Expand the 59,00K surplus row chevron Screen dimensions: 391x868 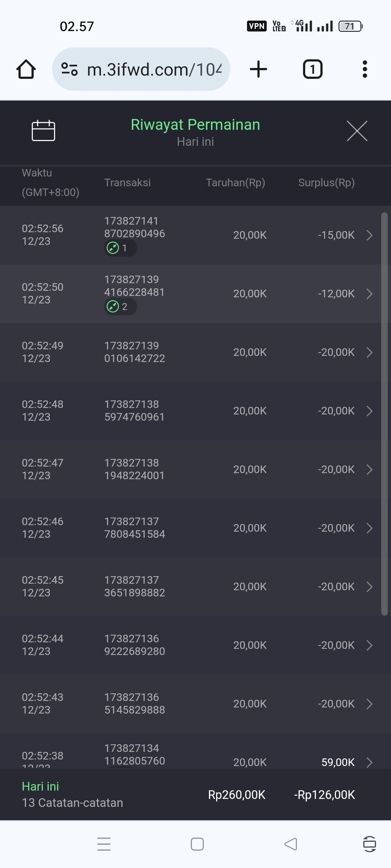pyautogui.click(x=369, y=762)
